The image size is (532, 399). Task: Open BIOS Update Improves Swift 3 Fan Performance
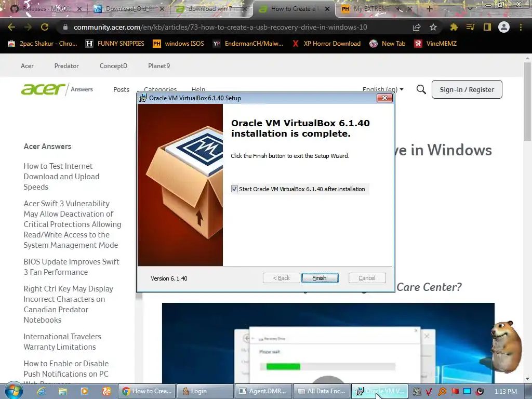pos(71,267)
